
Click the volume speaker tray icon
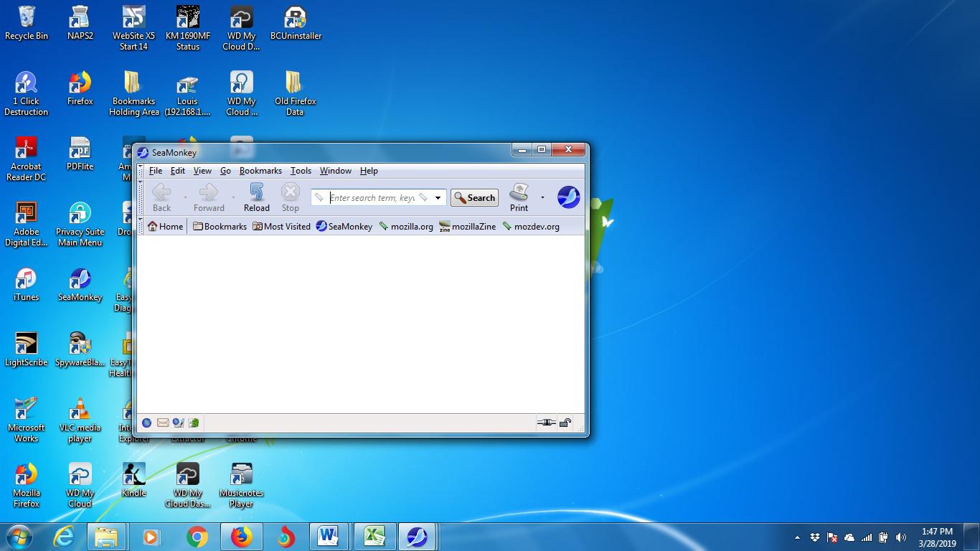(901, 537)
